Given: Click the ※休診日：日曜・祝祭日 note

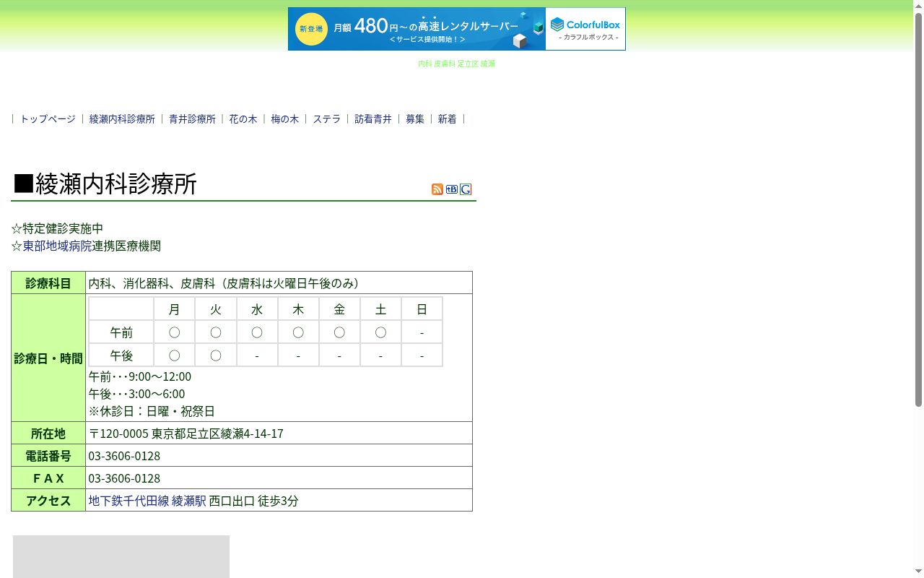Looking at the screenshot, I should 152,411.
